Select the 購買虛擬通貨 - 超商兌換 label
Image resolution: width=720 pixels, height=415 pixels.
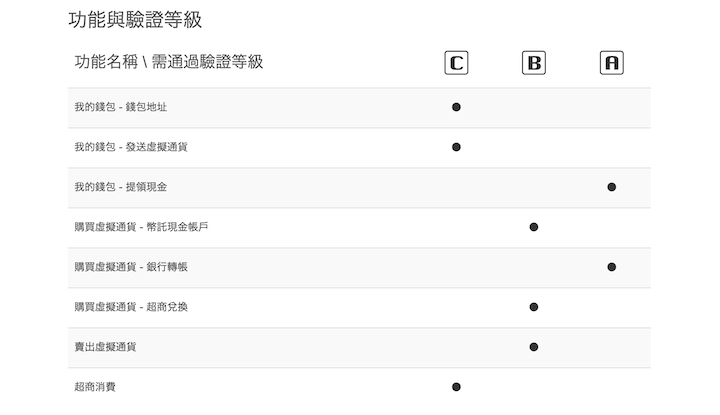click(x=131, y=307)
